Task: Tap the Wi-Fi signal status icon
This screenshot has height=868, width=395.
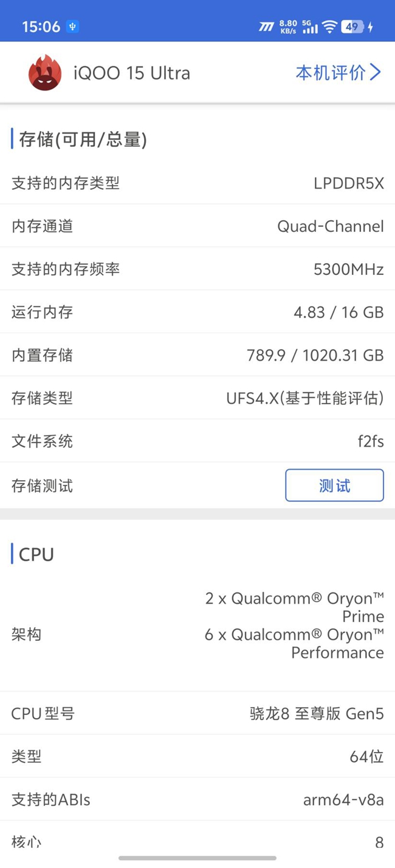Action: (x=329, y=27)
